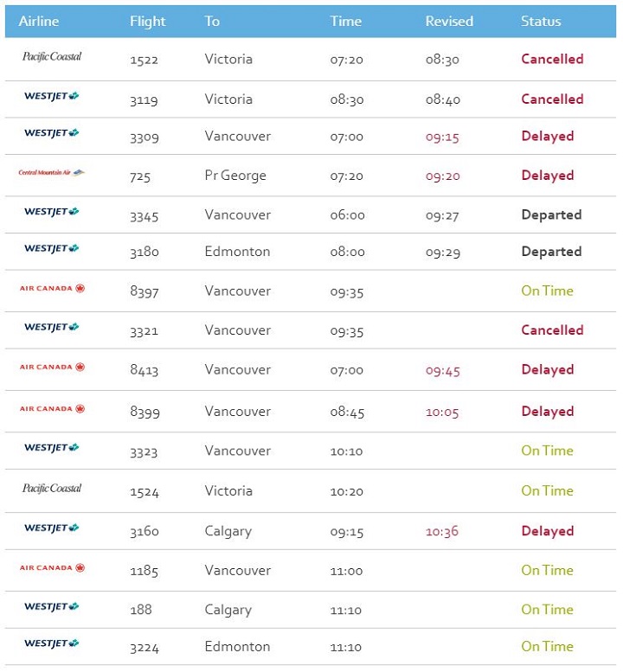Click Edmonton destination for flight 3224
623x672 pixels.
tap(237, 646)
